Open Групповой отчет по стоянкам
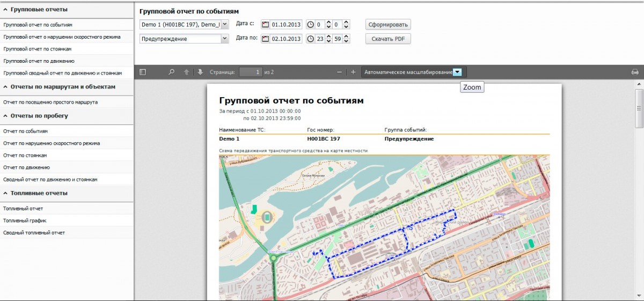This screenshot has height=301, width=644. tap(38, 49)
